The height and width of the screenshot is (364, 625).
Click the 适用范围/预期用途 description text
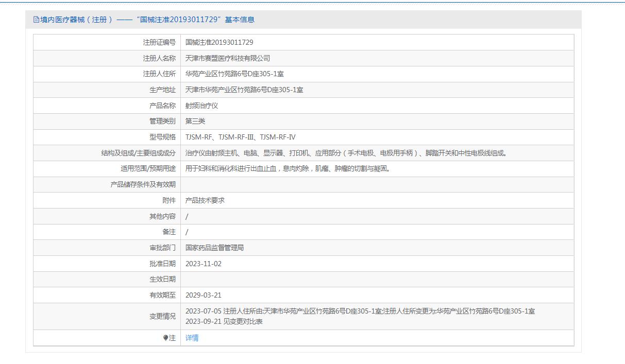tap(288, 169)
